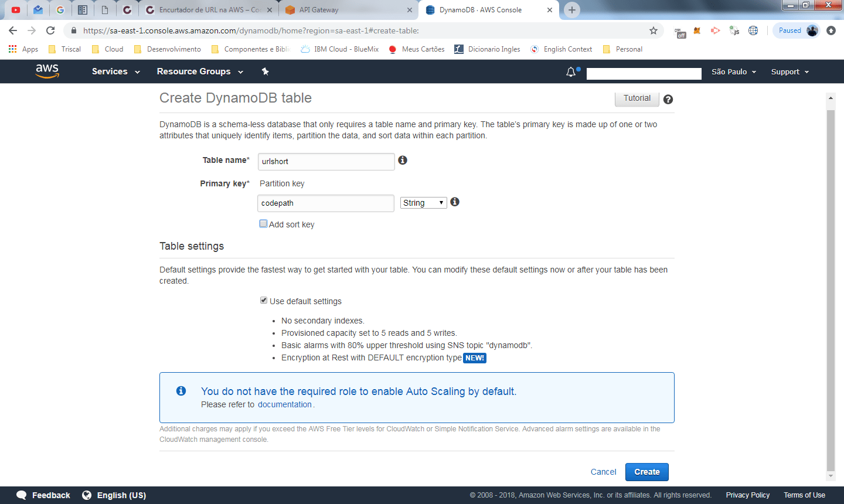Open the Apps bookmarks shortcut

[x=23, y=49]
